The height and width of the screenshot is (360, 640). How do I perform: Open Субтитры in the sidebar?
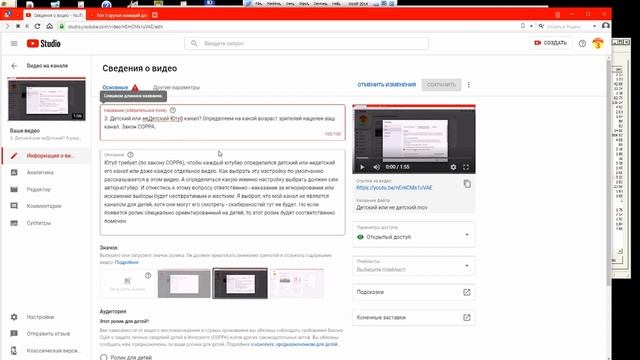(x=39, y=223)
